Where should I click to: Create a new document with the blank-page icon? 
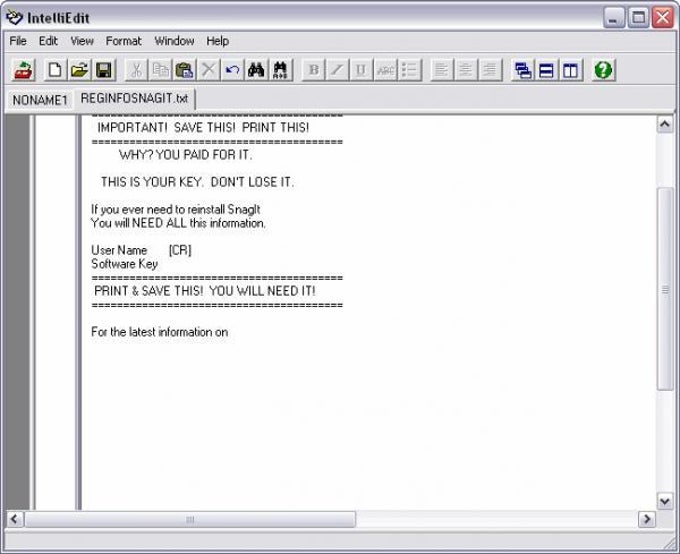click(x=55, y=70)
